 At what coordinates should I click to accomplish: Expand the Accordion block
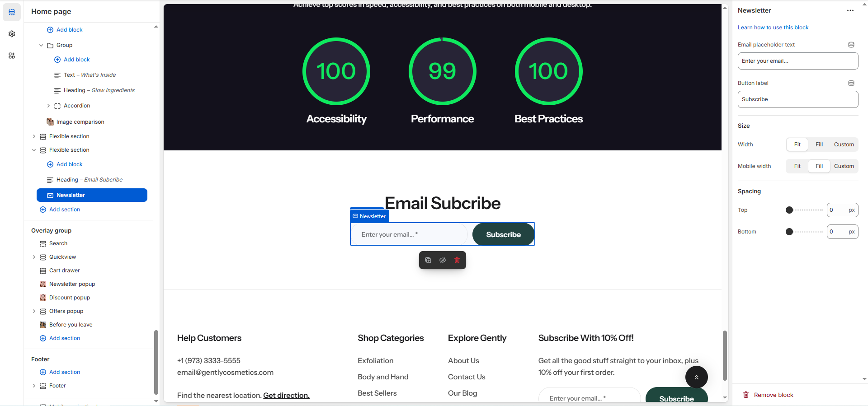[x=48, y=106]
